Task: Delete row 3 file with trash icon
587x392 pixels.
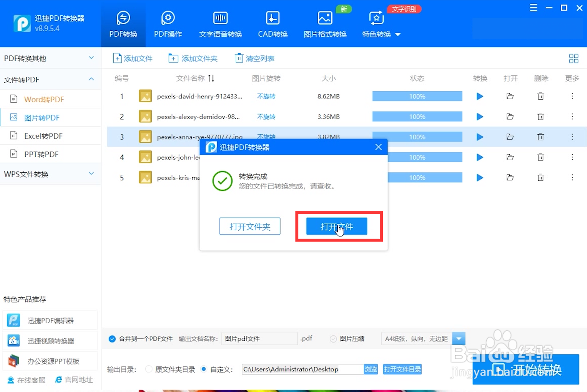Action: 541,137
